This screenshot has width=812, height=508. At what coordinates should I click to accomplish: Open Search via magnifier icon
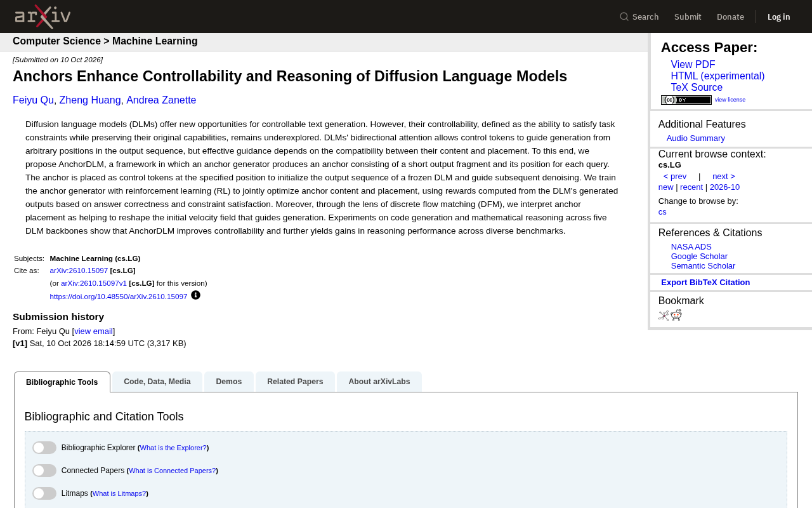pos(624,17)
